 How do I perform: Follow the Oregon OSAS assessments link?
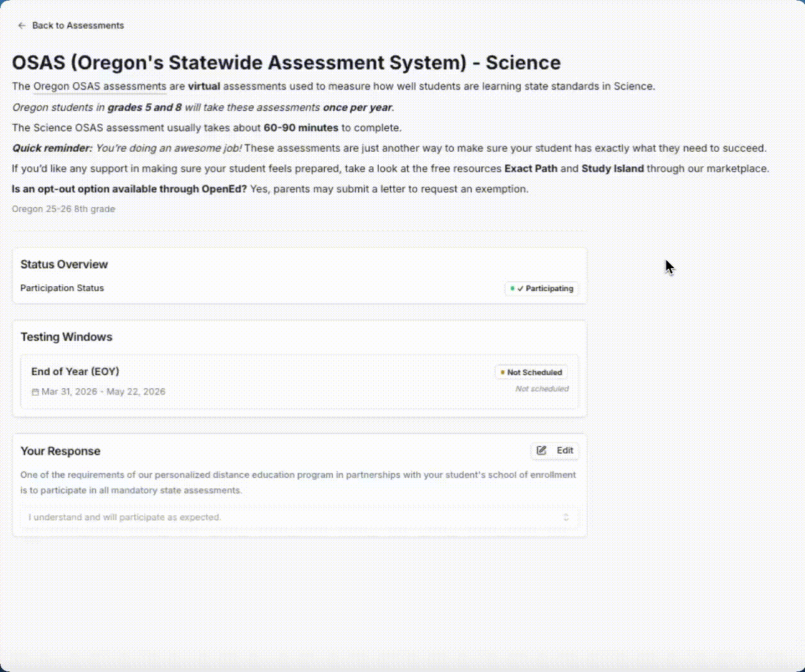coord(100,86)
